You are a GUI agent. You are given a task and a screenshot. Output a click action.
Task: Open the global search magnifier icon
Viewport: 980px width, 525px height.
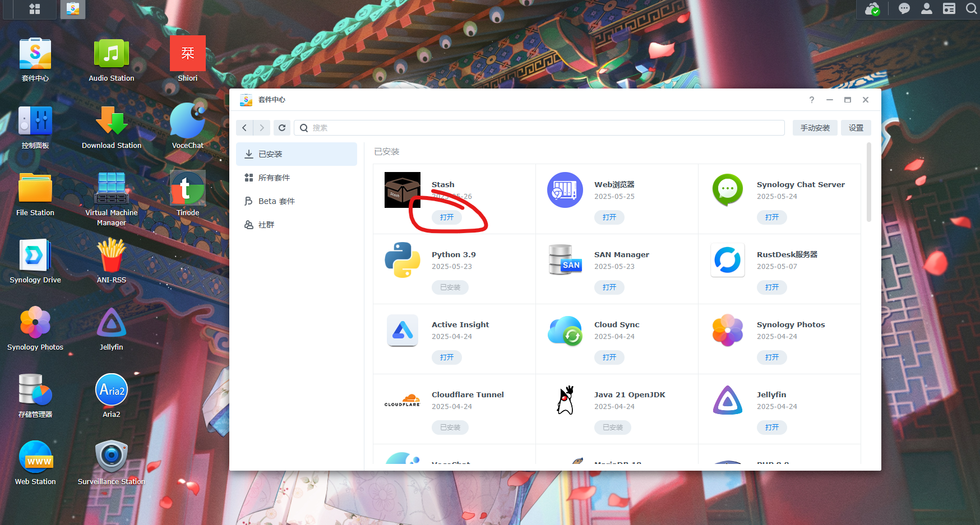tap(971, 9)
